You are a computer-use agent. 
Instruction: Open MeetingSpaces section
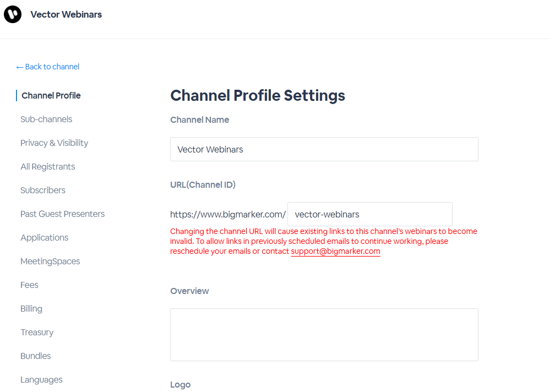(x=50, y=262)
